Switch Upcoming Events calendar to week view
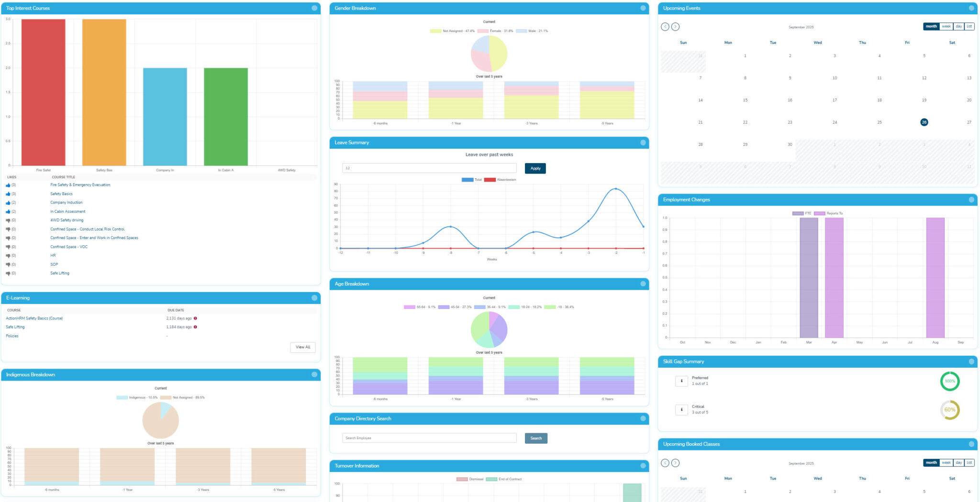 (x=946, y=27)
